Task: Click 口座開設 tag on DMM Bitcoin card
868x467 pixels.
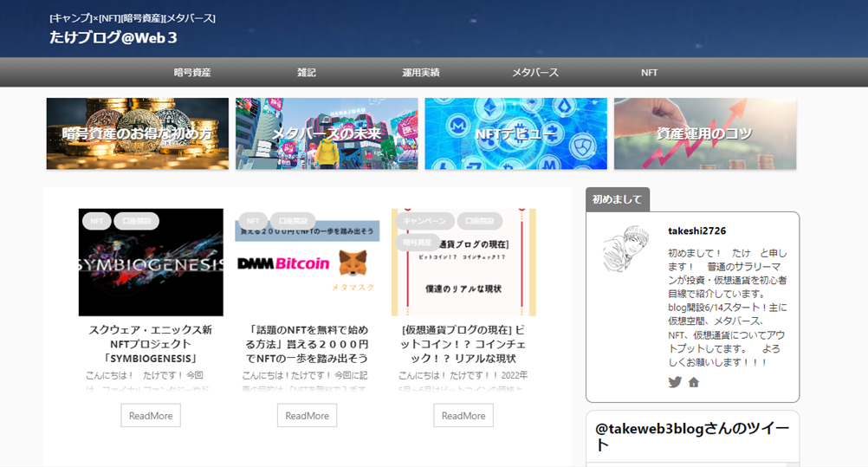Action: click(x=293, y=220)
